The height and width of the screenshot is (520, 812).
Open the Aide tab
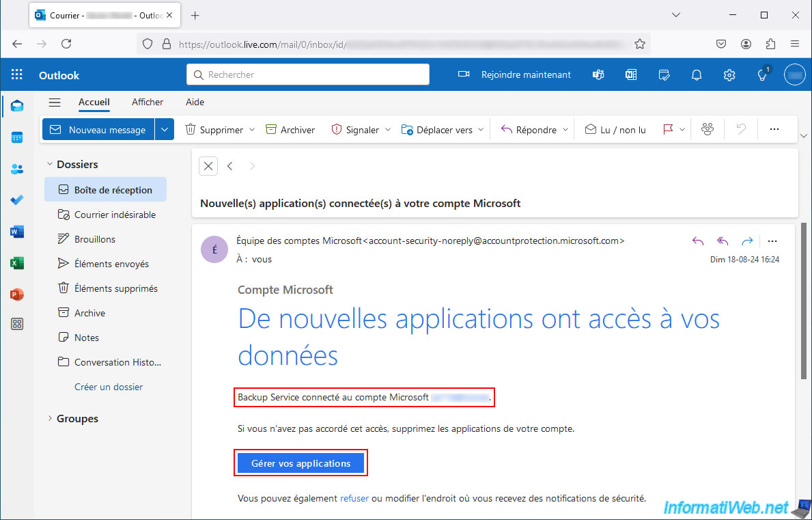[195, 102]
